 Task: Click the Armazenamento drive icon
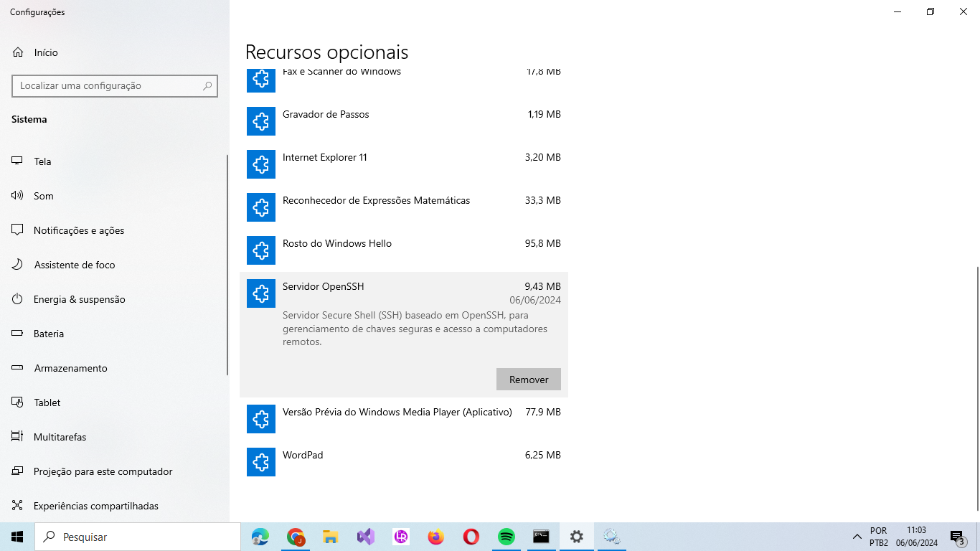(18, 368)
